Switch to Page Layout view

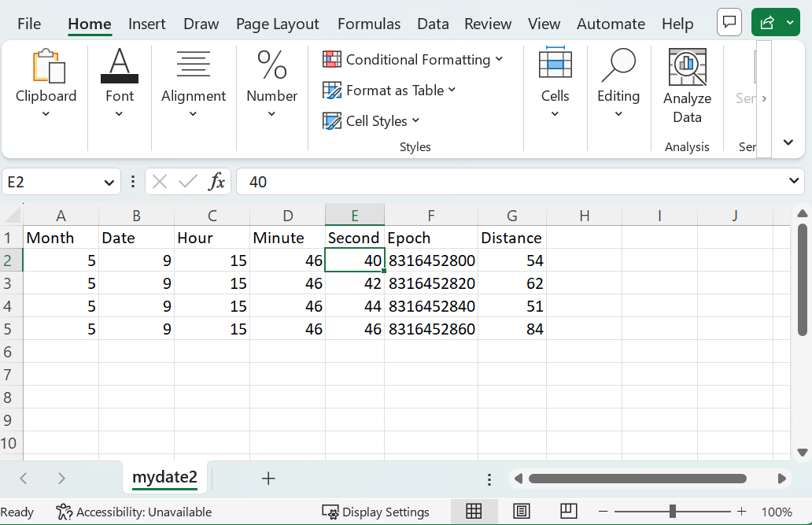[x=522, y=512]
